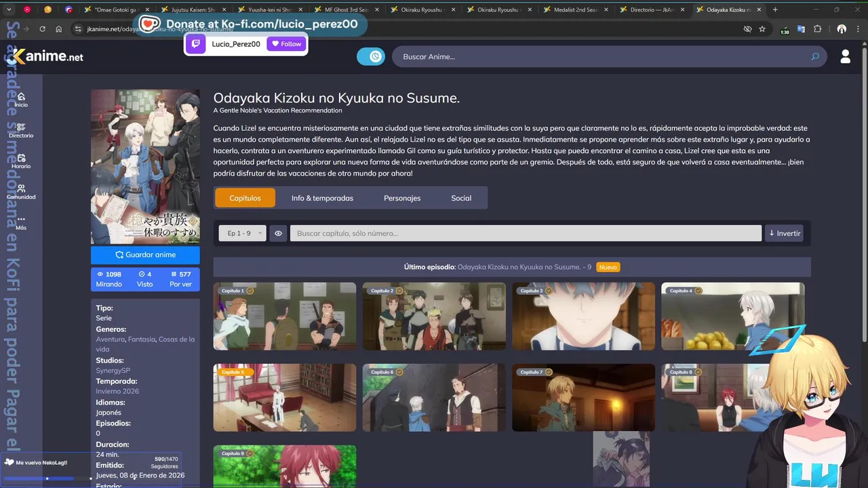
Task: Select the Por ver status counter
Action: click(x=180, y=279)
